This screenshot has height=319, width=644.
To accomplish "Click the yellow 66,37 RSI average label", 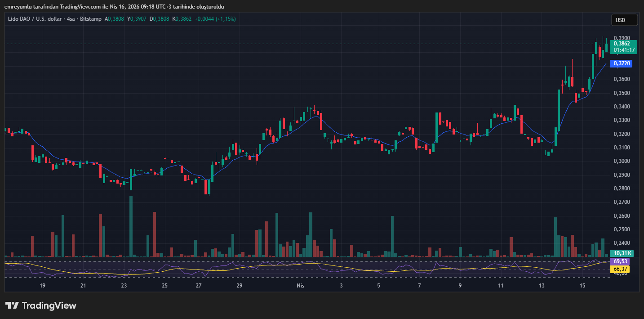I will (x=620, y=269).
